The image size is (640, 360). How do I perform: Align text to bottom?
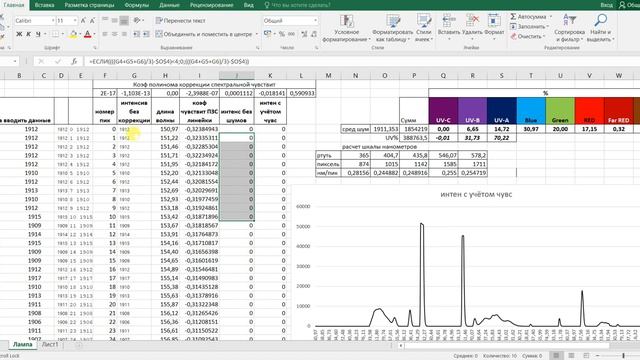(124, 20)
